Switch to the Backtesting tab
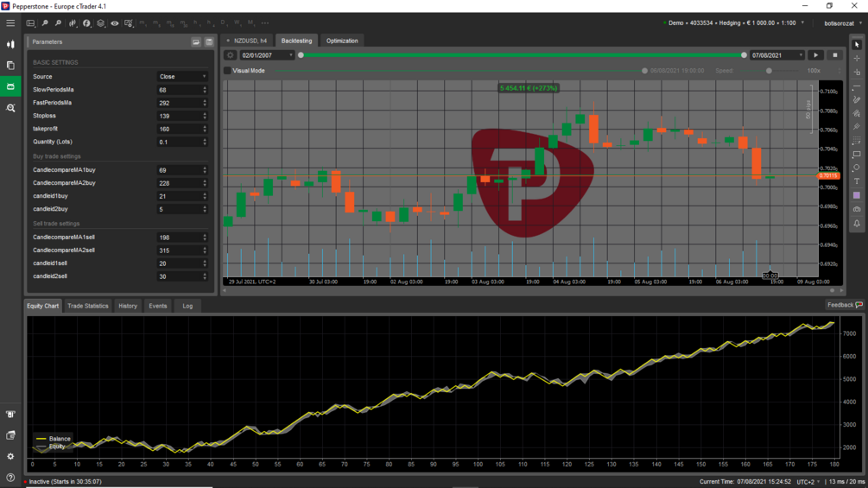868x488 pixels. click(x=296, y=41)
